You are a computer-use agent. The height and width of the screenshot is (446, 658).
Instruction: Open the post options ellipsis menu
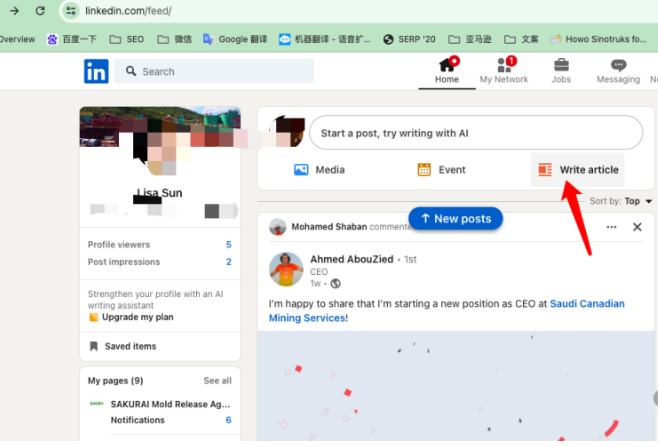pos(611,227)
